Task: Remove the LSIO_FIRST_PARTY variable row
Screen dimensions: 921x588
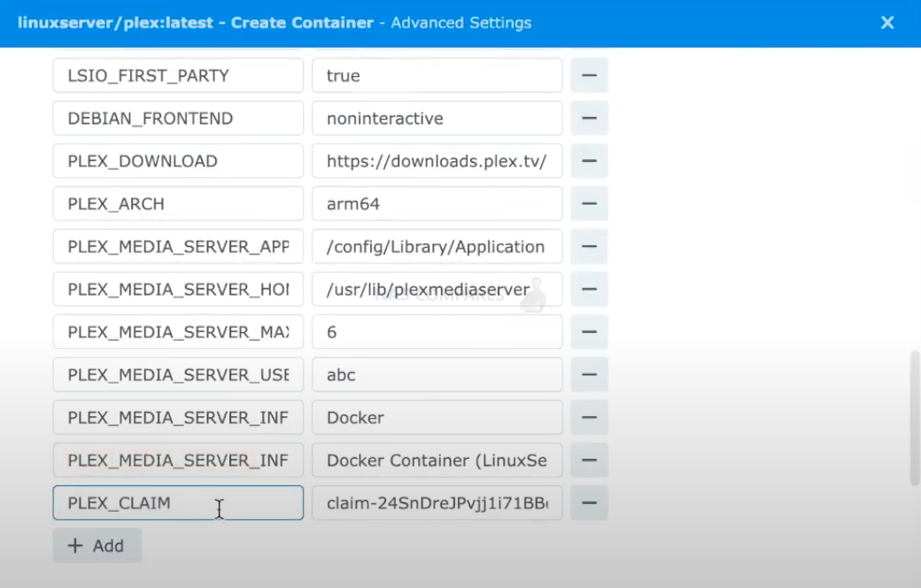Action: click(589, 75)
